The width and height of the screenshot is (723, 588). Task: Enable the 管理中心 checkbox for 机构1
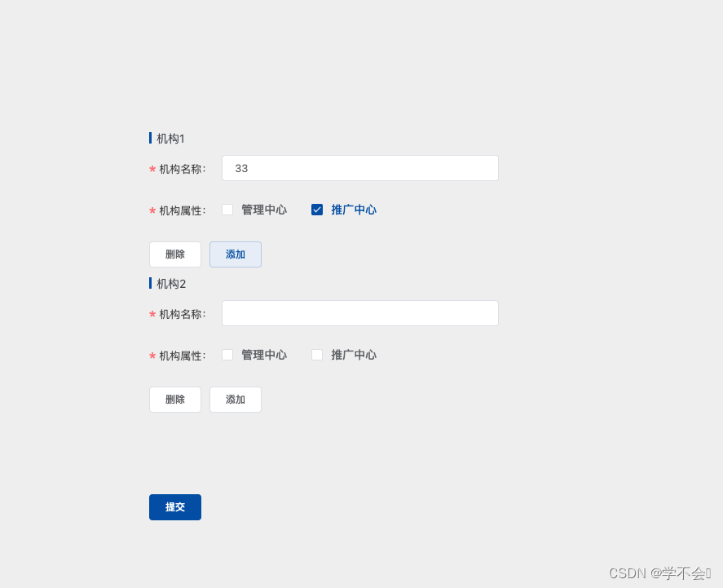[x=227, y=210]
